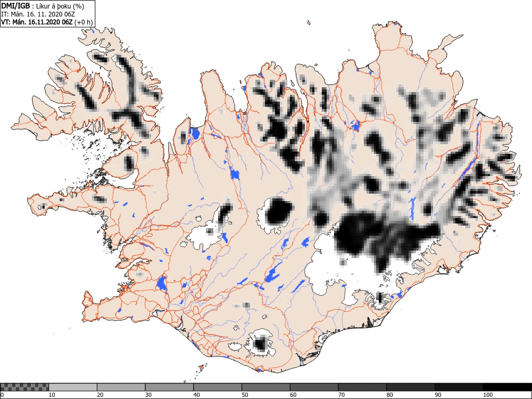Viewport: 532px width, 399px height.
Task: Click the 60–70 percent legend swatch
Action: point(314,387)
